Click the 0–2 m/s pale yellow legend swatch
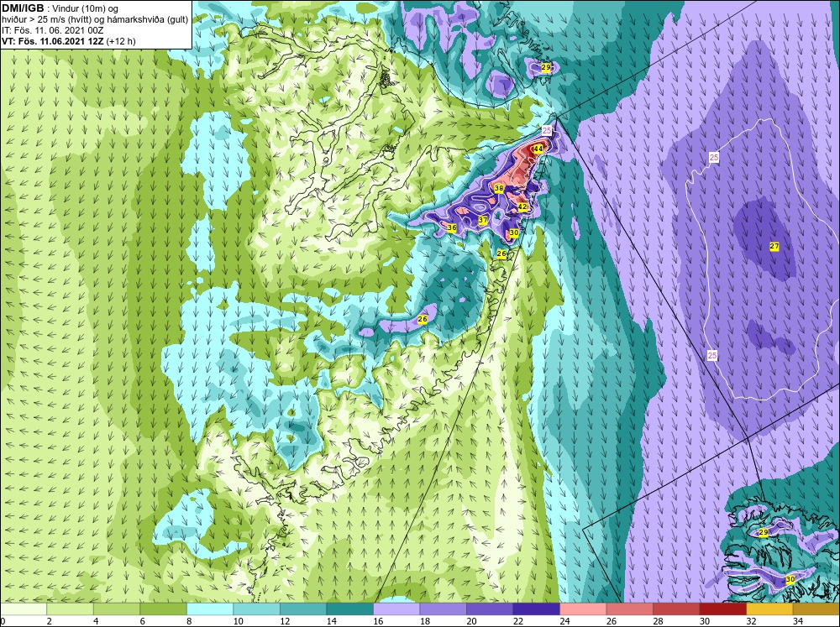Image resolution: width=840 pixels, height=627 pixels. 24,609
